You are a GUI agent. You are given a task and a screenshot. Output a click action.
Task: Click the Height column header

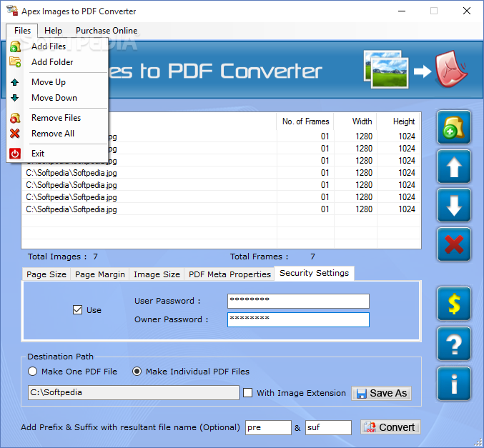[x=398, y=121]
